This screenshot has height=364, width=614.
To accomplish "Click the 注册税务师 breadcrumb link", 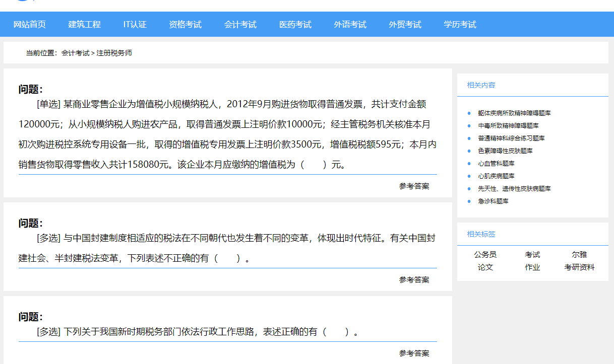I will pos(114,53).
